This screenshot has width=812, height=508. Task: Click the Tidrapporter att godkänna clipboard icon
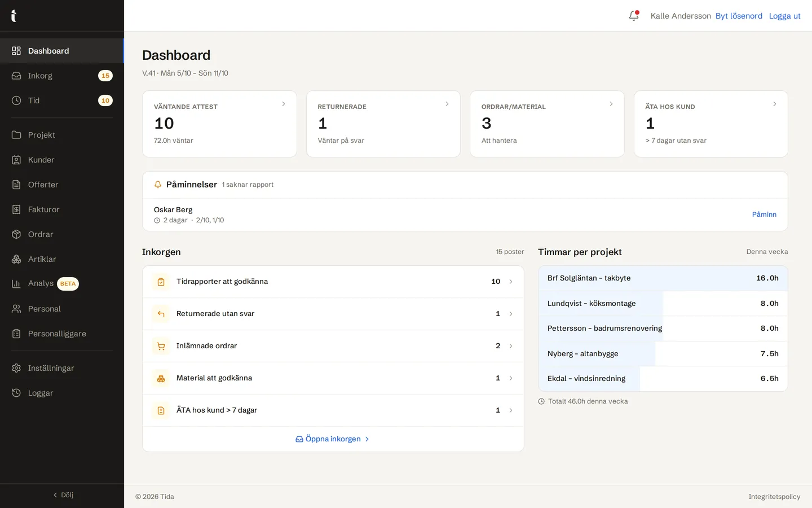161,282
